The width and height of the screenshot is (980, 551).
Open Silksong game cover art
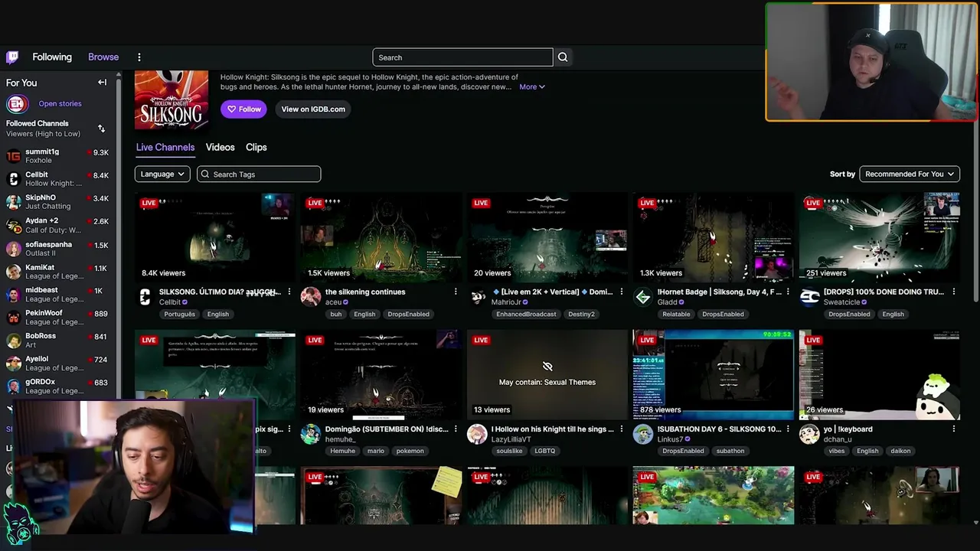click(171, 99)
